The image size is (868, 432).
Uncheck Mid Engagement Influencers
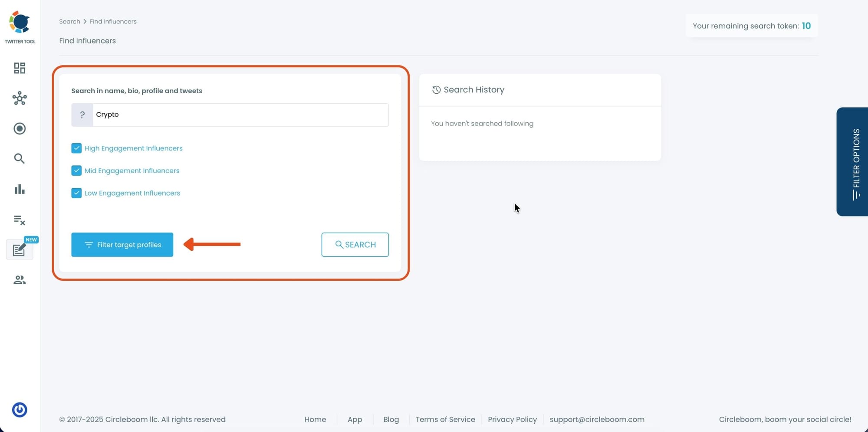(x=76, y=170)
